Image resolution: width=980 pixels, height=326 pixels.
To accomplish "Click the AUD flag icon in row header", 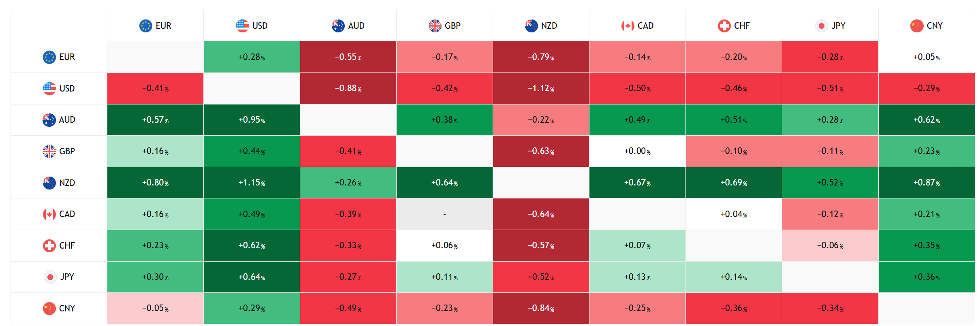I will coord(49,120).
